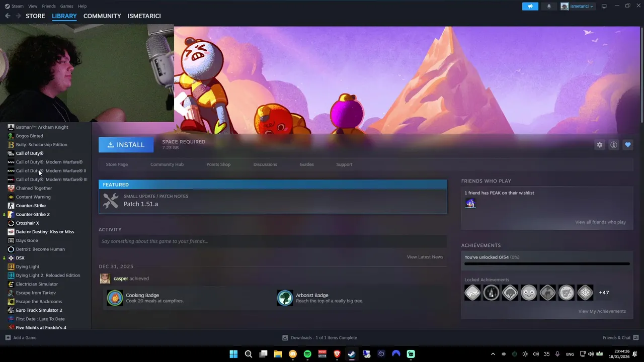Click the Cooking Badge achievement icon

115,298
